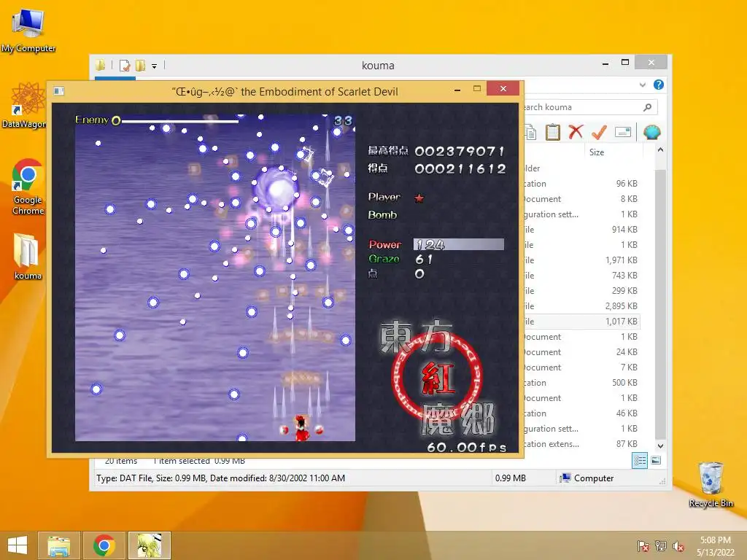Screen dimensions: 747x560
Task: Click the current score 000211612
Action: 460,168
